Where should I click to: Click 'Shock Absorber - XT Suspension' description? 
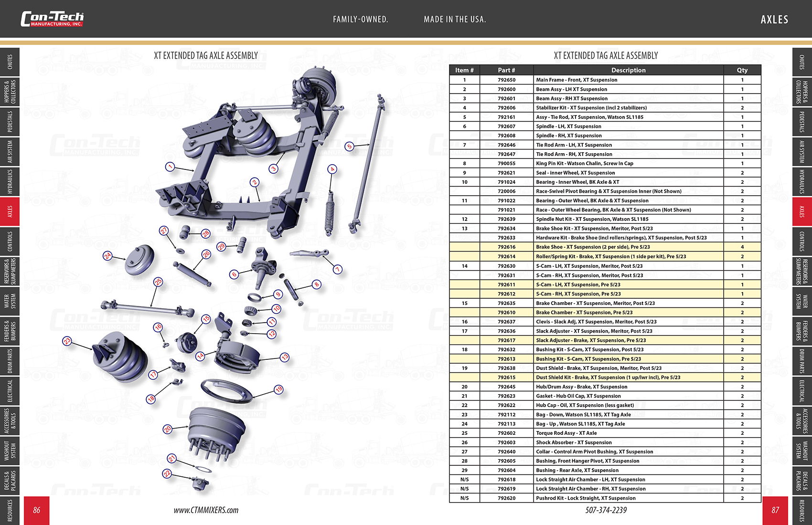tap(574, 442)
